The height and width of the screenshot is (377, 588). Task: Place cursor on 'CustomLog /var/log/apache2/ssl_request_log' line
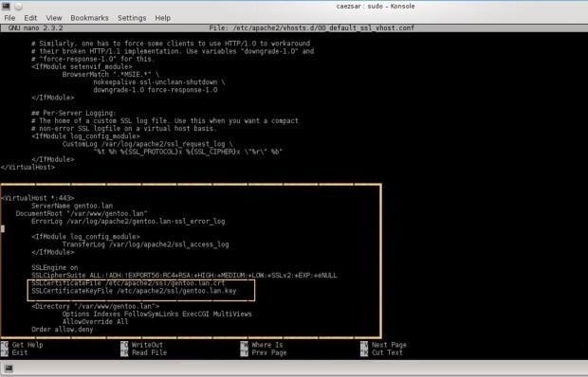(x=147, y=144)
